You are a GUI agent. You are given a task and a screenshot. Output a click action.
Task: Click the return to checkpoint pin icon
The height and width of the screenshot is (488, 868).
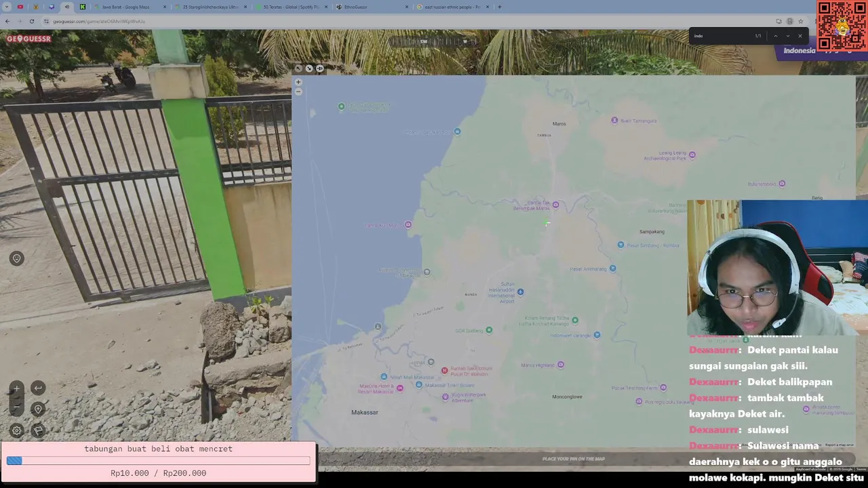click(x=38, y=409)
